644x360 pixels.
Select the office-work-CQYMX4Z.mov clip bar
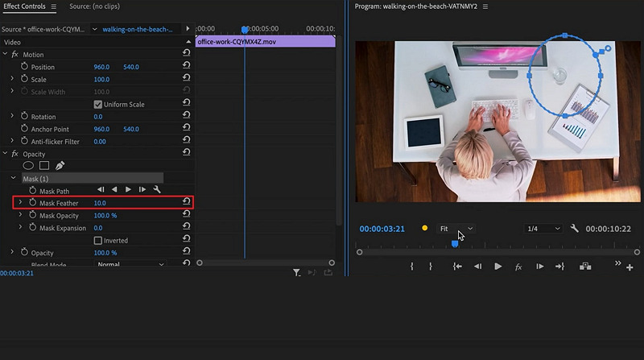click(x=266, y=42)
